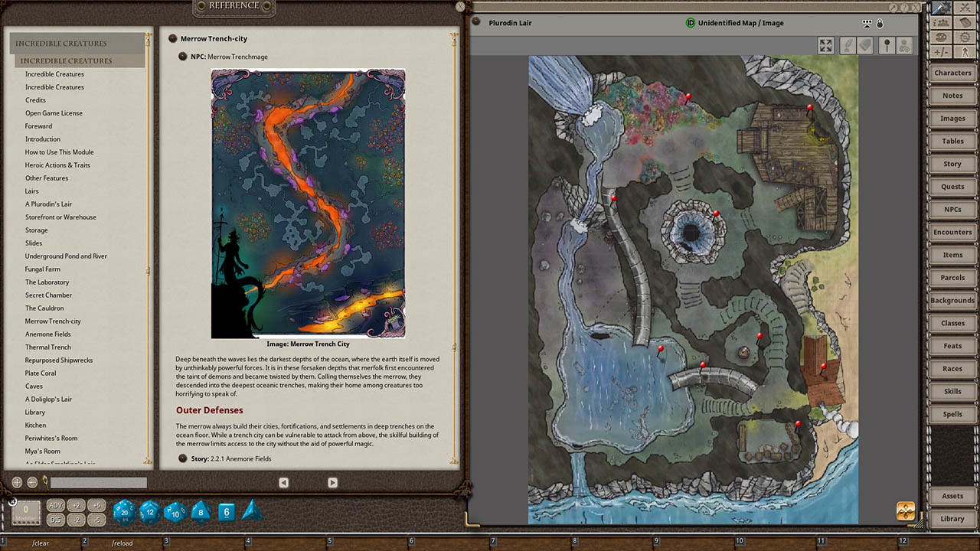Click the stand-up character icon in the corner panel
The width and height of the screenshot is (980, 551).
(964, 51)
